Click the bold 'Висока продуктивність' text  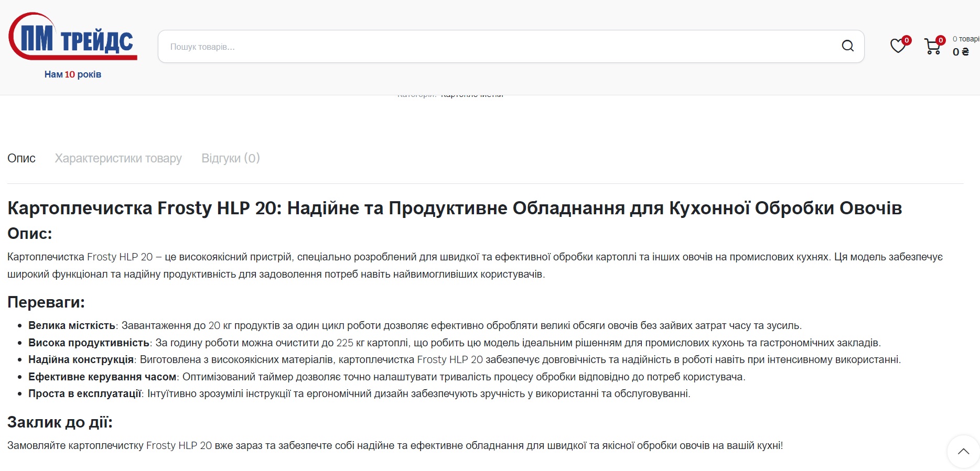pos(89,343)
